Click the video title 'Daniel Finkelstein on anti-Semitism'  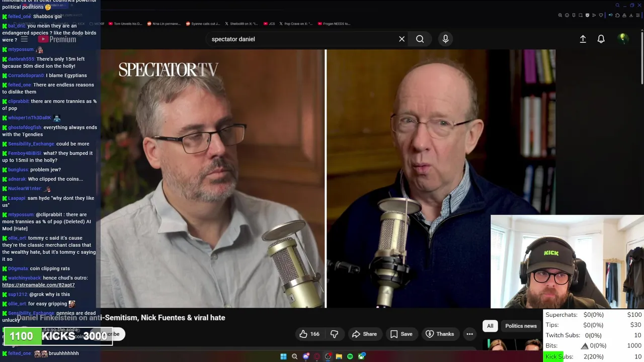click(x=121, y=318)
